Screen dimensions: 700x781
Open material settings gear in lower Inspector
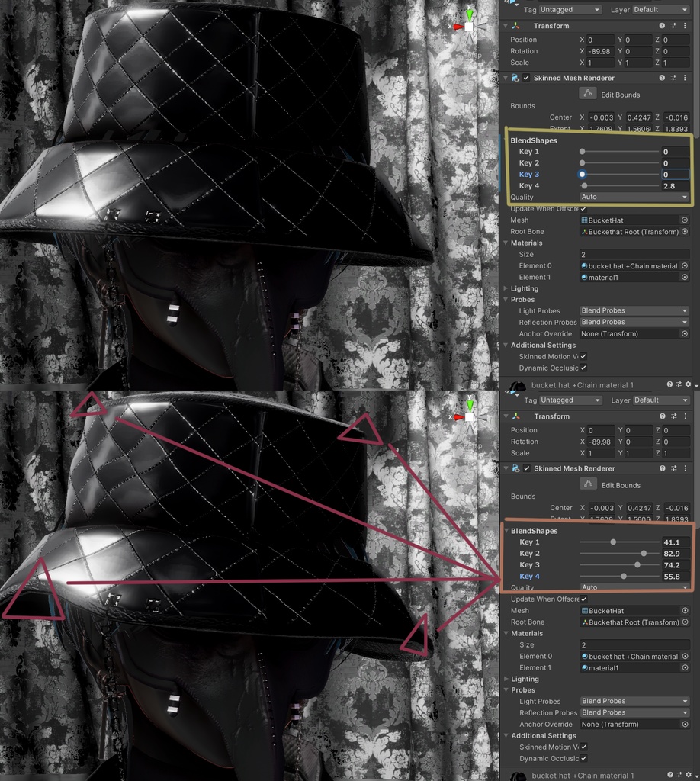pos(689,775)
